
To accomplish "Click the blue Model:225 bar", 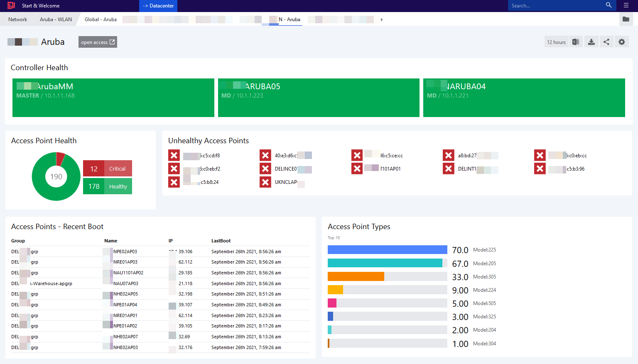I will click(x=387, y=249).
